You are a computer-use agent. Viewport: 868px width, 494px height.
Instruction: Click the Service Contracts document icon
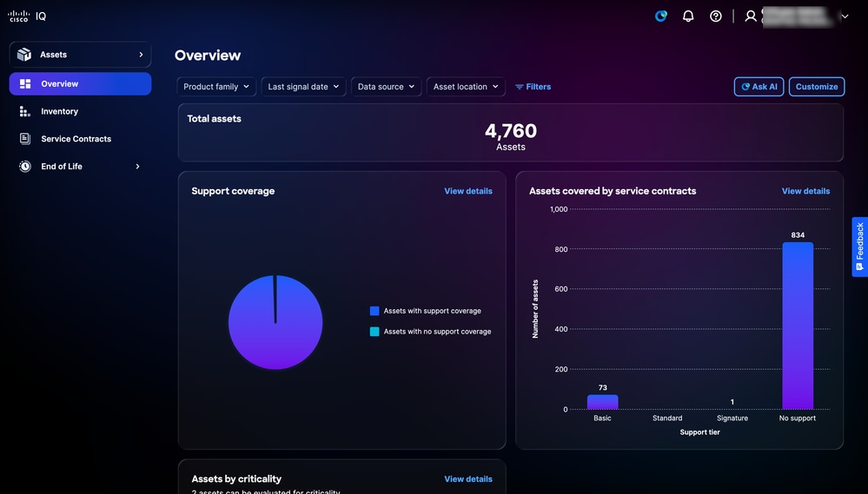25,139
